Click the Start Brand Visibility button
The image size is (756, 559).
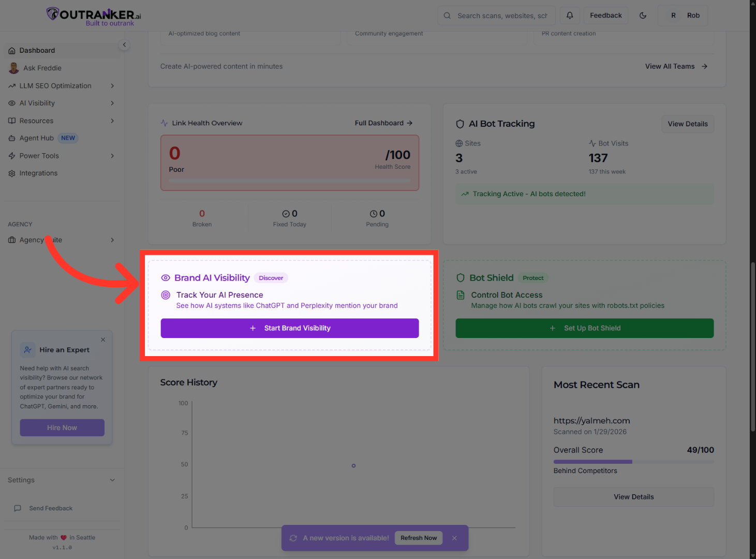tap(289, 328)
